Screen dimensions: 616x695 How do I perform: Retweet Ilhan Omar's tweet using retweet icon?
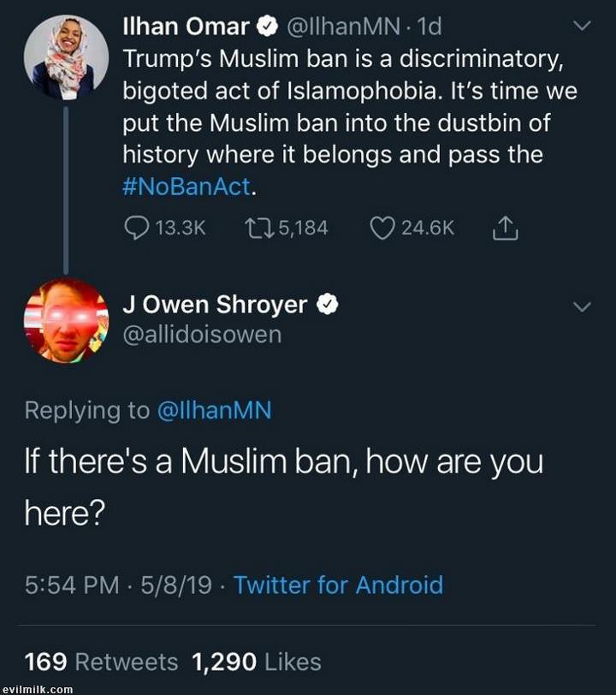coord(257,228)
